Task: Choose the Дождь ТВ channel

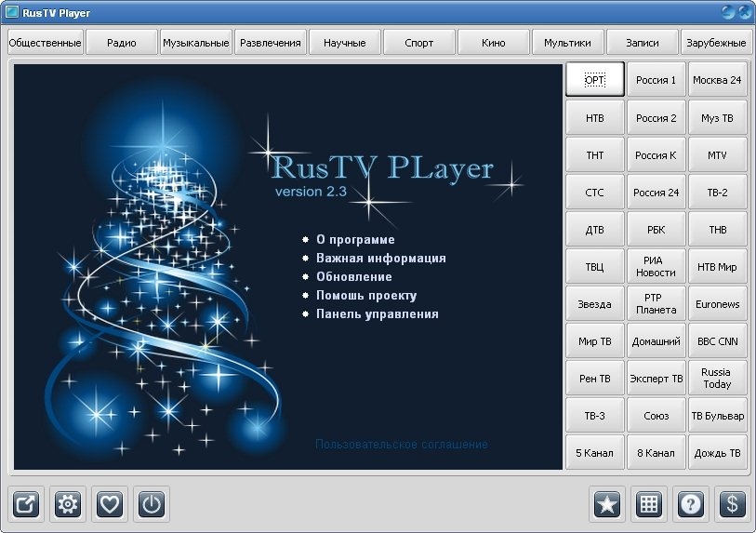Action: coord(717,453)
